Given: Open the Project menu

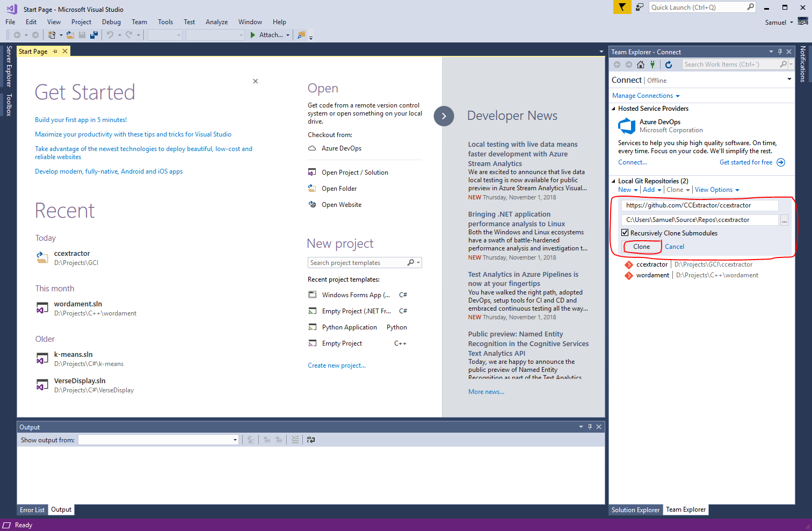Looking at the screenshot, I should point(81,22).
